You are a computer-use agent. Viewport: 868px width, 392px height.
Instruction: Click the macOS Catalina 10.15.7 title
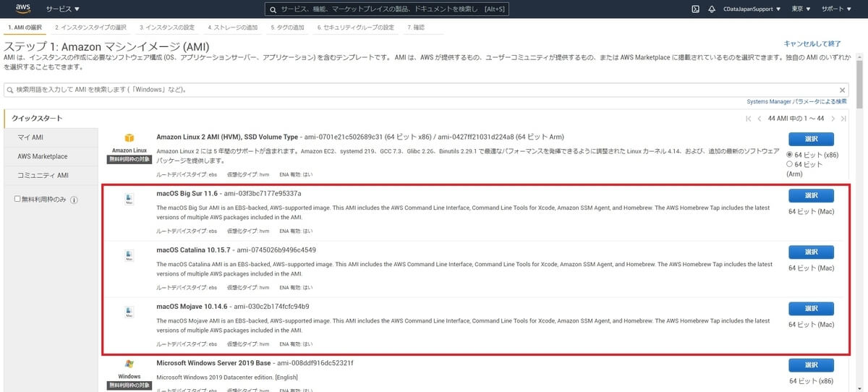pyautogui.click(x=192, y=250)
